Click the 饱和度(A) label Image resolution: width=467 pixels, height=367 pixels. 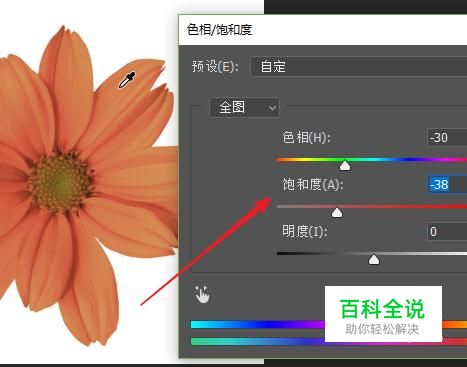pyautogui.click(x=313, y=184)
